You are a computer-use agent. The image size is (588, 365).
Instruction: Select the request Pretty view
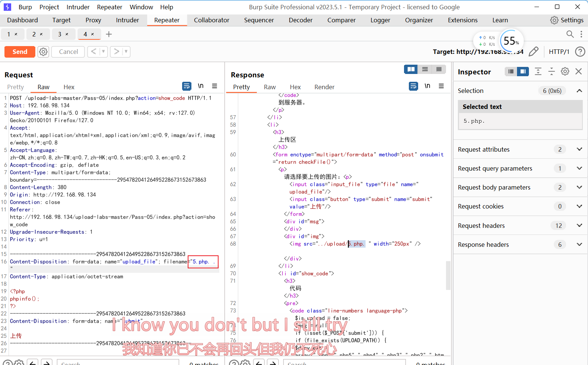(x=16, y=87)
